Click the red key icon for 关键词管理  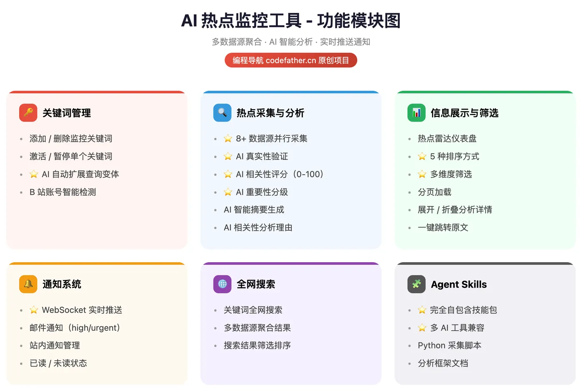28,113
